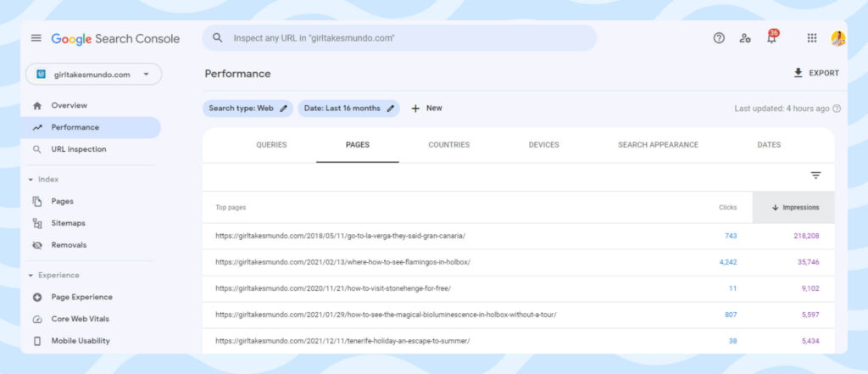Open notifications bell with 36 badge
The image size is (868, 374).
771,37
